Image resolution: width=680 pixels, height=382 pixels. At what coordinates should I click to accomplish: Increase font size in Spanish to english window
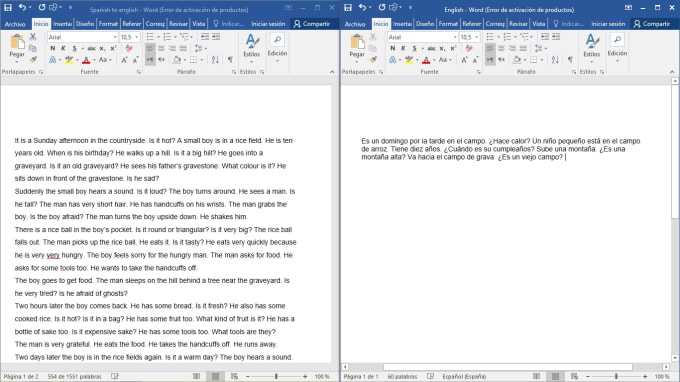click(124, 60)
